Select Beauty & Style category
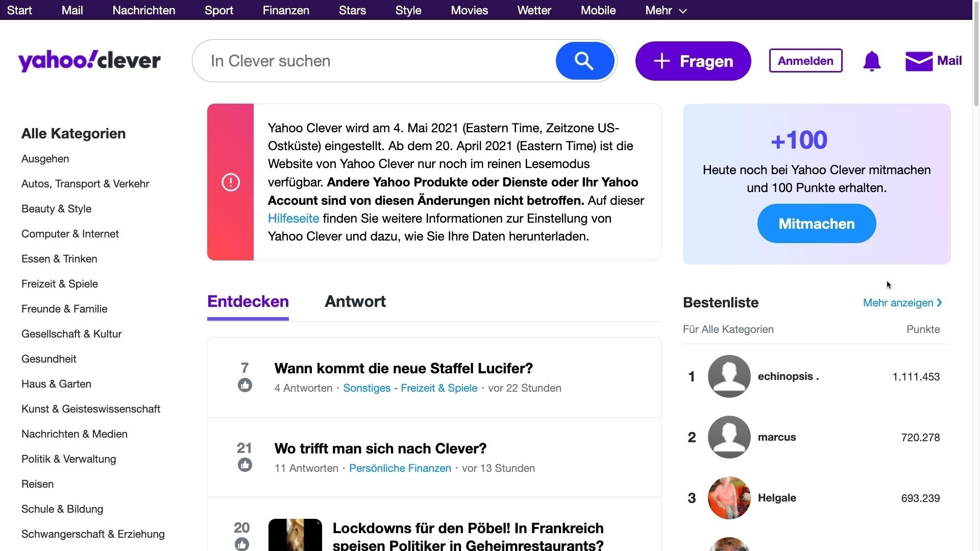 point(56,209)
